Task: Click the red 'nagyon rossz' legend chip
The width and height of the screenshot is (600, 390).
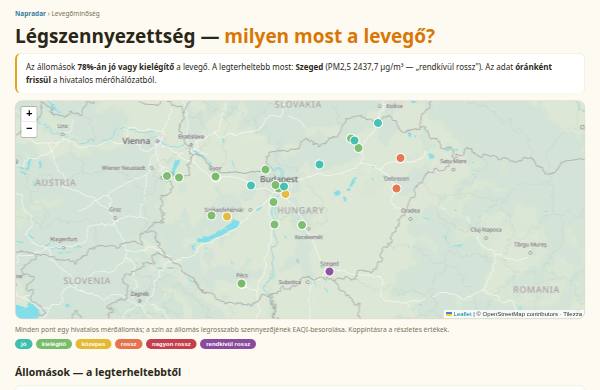Action: (171, 344)
